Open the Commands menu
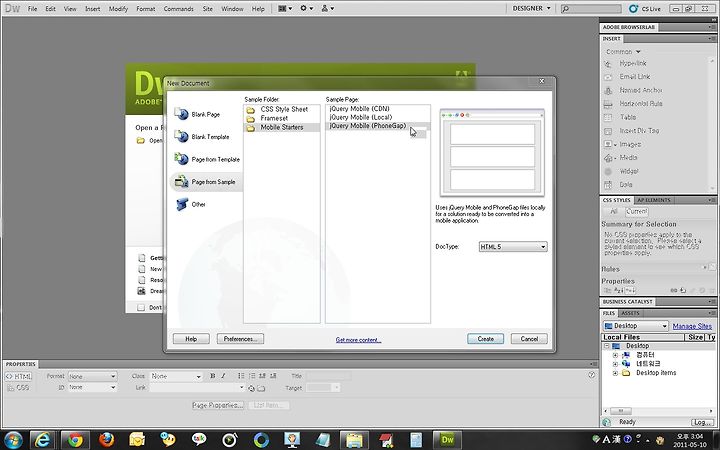Image resolution: width=720 pixels, height=450 pixels. click(178, 9)
